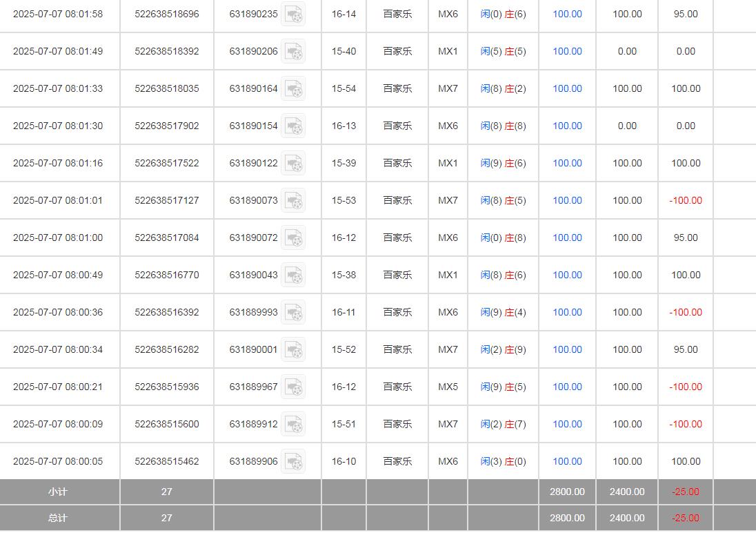This screenshot has height=533, width=756.
Task: Click video icon beside 631889906
Action: click(x=293, y=461)
